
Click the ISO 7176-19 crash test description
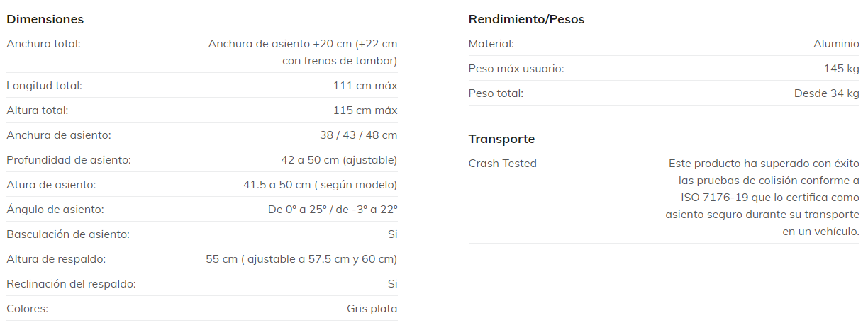pos(762,198)
